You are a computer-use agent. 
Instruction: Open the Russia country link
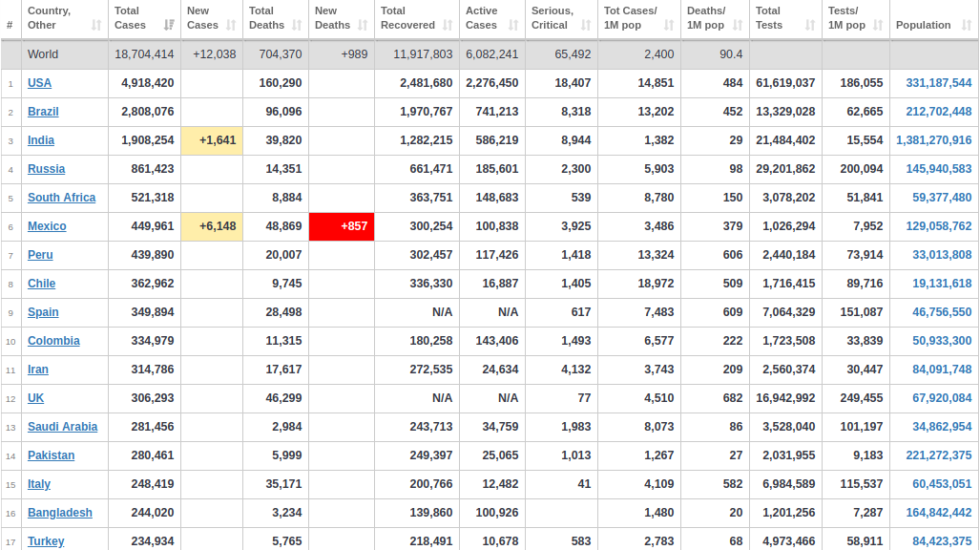(x=46, y=169)
